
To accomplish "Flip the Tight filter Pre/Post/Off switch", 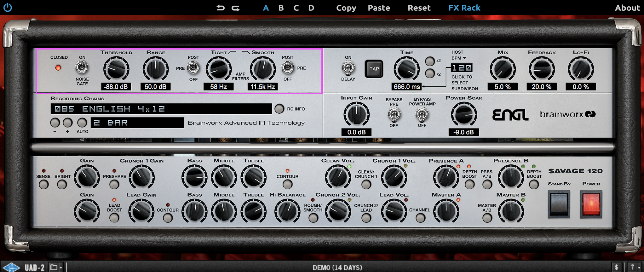I will coord(193,68).
